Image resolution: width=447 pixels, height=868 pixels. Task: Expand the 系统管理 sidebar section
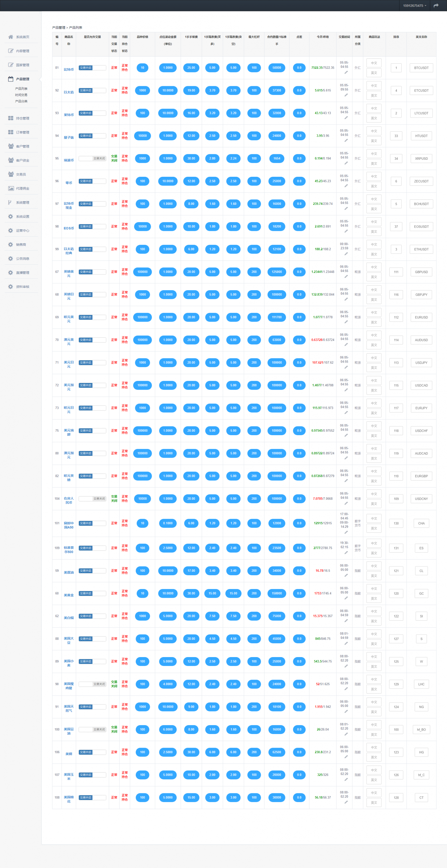[22, 203]
